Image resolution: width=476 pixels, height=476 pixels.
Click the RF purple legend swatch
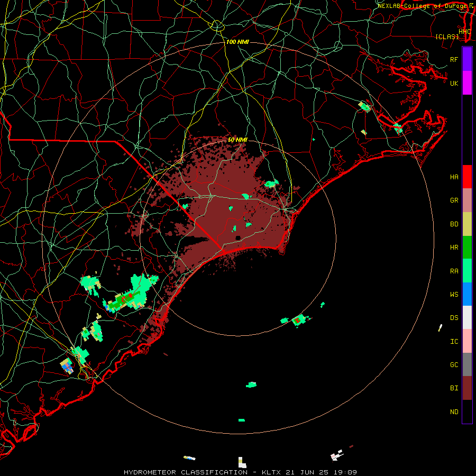(x=467, y=59)
